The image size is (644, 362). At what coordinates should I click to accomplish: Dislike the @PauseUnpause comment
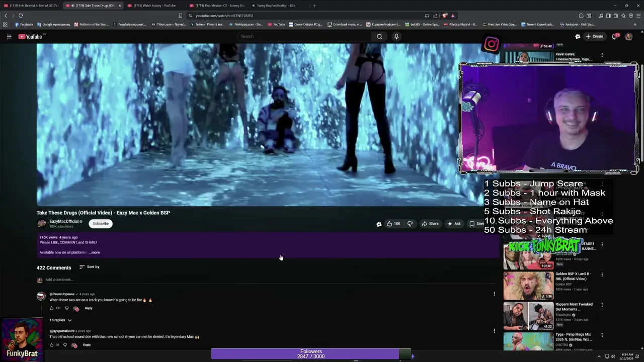click(66, 308)
